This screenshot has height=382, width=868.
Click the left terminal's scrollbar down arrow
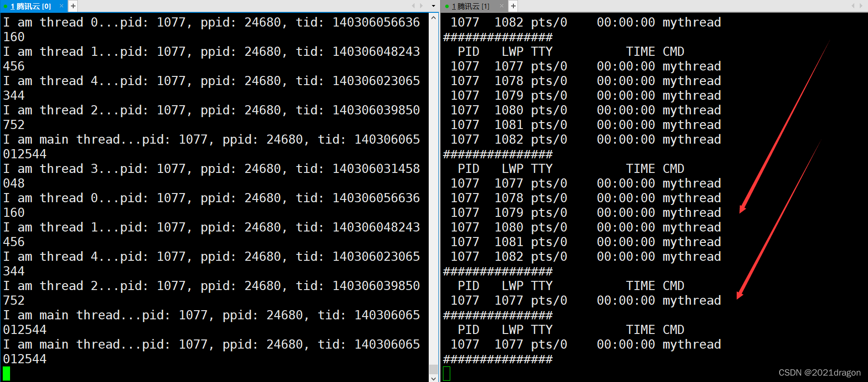point(433,378)
